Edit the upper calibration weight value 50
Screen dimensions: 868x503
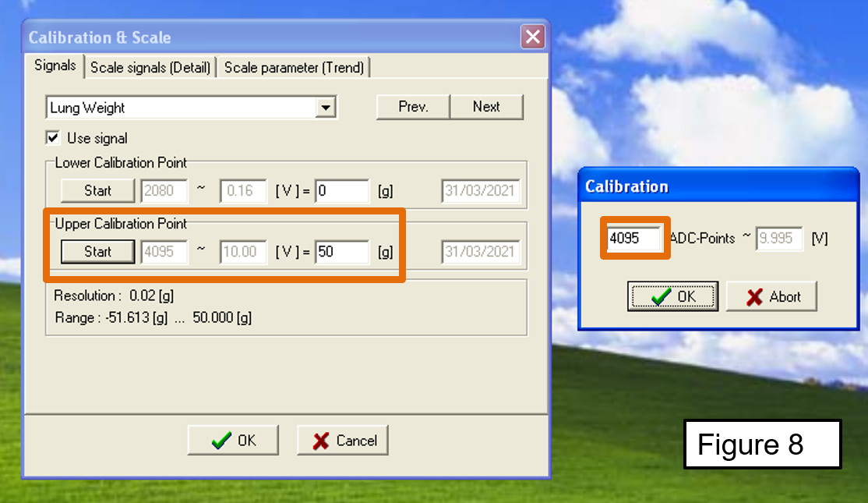[x=341, y=251]
